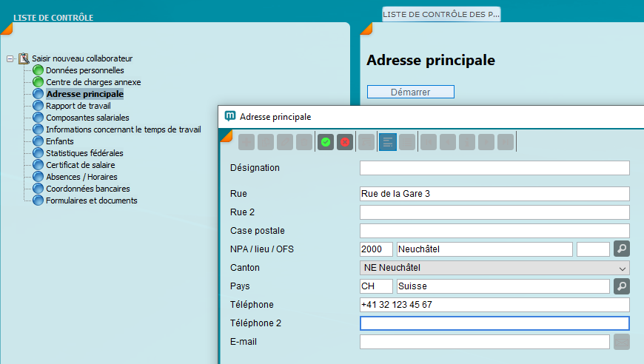The image size is (644, 364).
Task: Select Informations concernant le temps de travail
Action: point(123,129)
